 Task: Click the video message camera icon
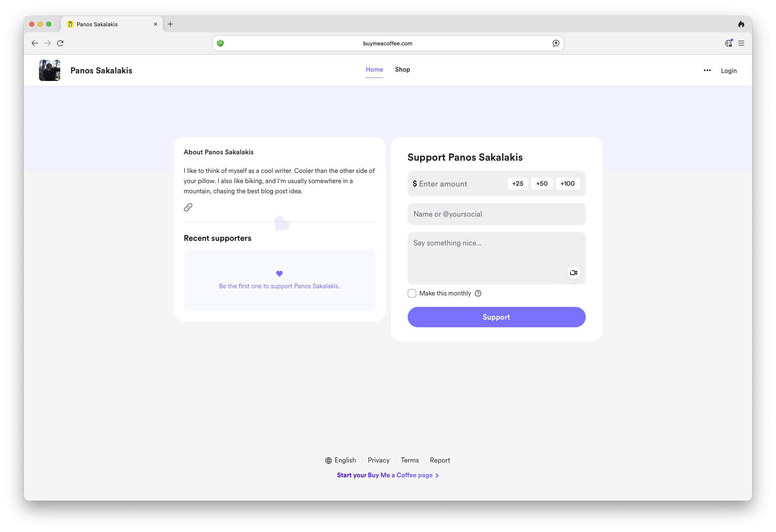pyautogui.click(x=573, y=273)
